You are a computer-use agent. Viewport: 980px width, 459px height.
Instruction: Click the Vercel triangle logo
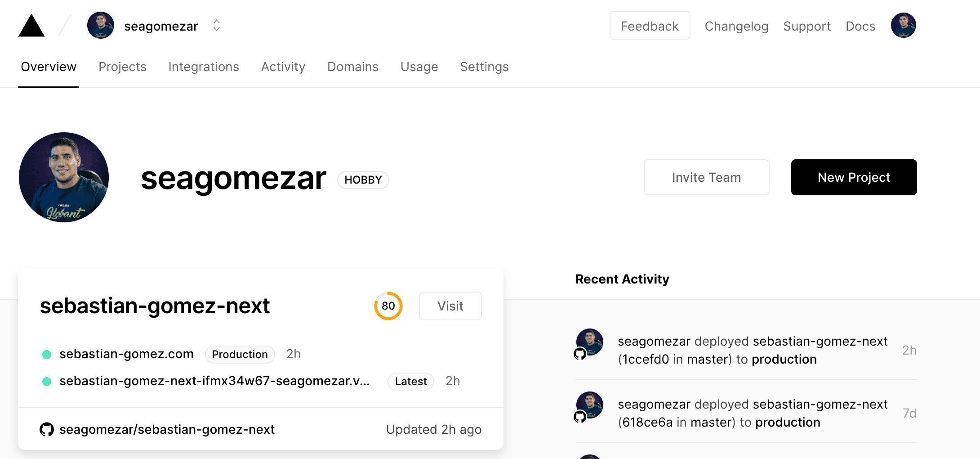tap(31, 26)
